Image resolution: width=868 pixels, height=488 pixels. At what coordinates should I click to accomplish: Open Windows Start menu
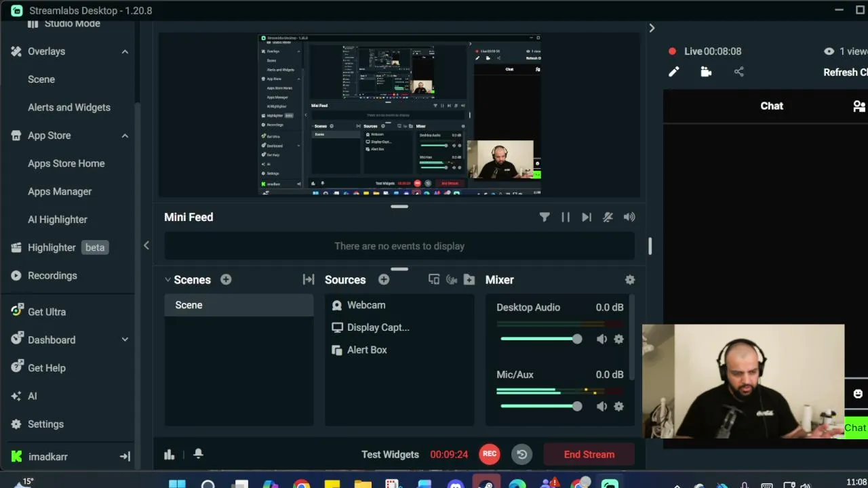[x=177, y=485]
